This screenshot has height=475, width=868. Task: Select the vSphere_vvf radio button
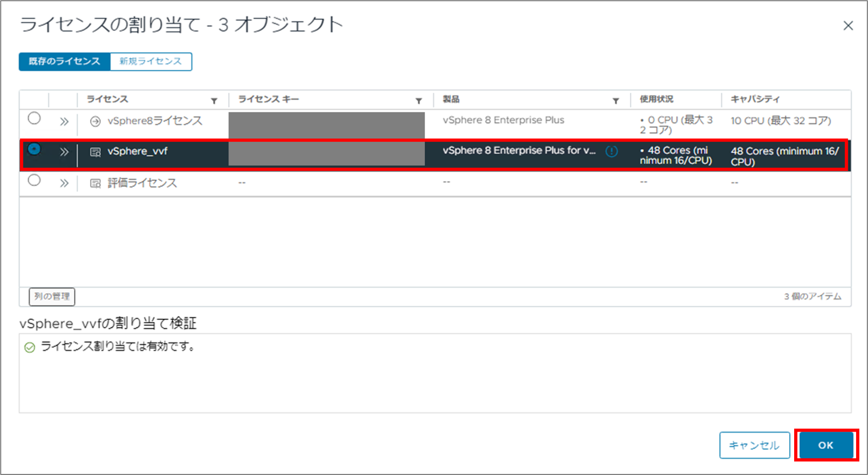pyautogui.click(x=34, y=149)
